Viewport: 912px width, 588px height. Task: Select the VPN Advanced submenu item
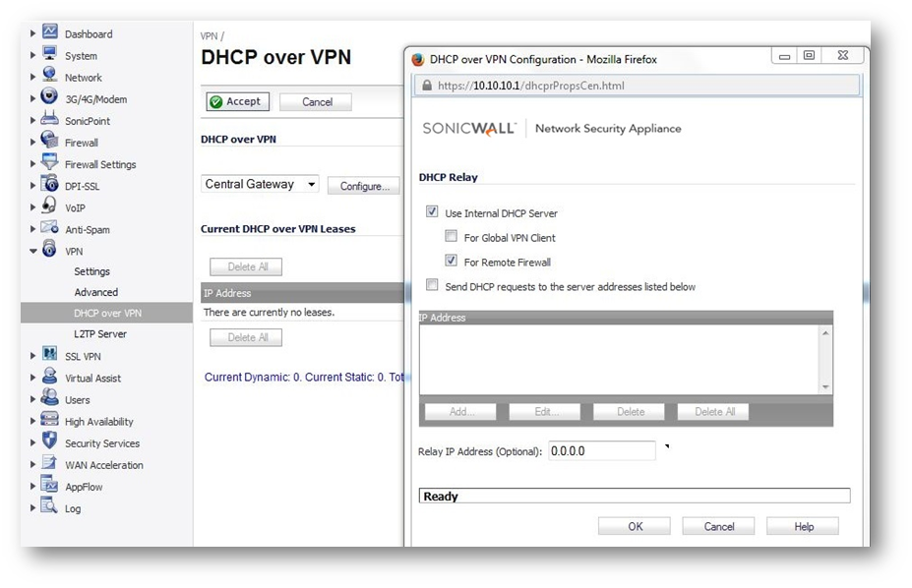coord(96,292)
